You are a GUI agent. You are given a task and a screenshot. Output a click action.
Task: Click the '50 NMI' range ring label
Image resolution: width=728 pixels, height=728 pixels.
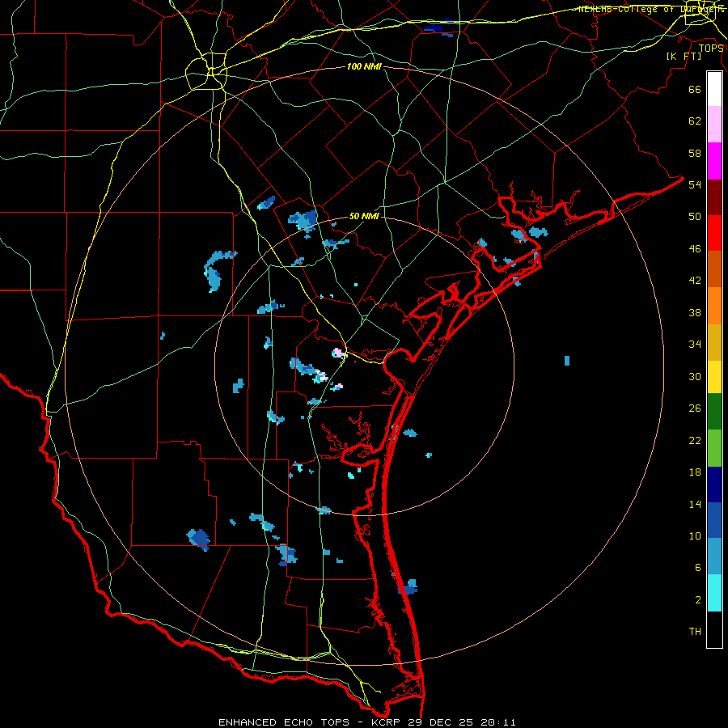click(364, 216)
